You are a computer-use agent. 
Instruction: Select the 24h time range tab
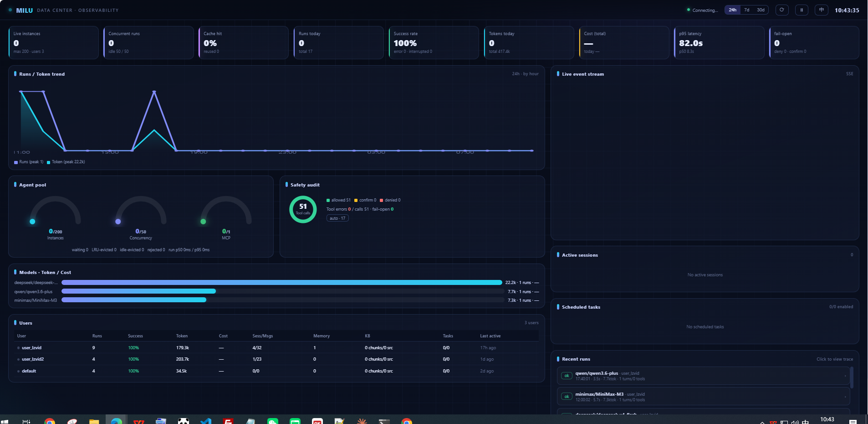pos(732,10)
